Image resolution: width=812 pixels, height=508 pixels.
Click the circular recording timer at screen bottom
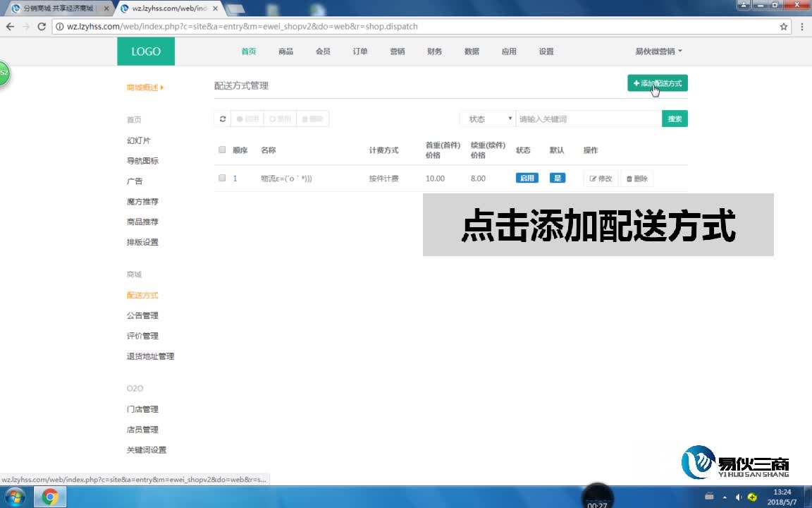point(598,496)
